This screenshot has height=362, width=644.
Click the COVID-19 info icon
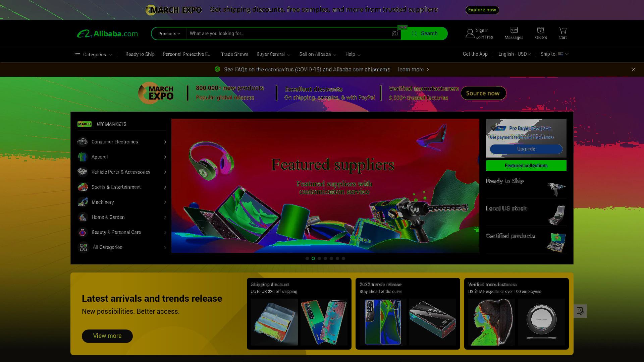coord(217,69)
